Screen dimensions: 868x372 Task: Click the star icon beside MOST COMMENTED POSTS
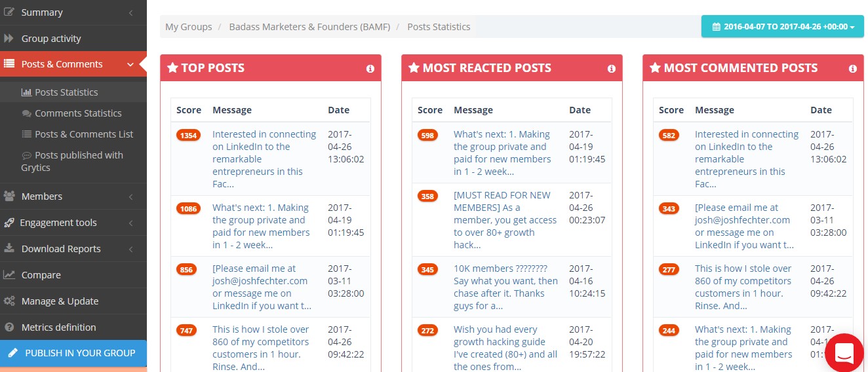click(655, 67)
